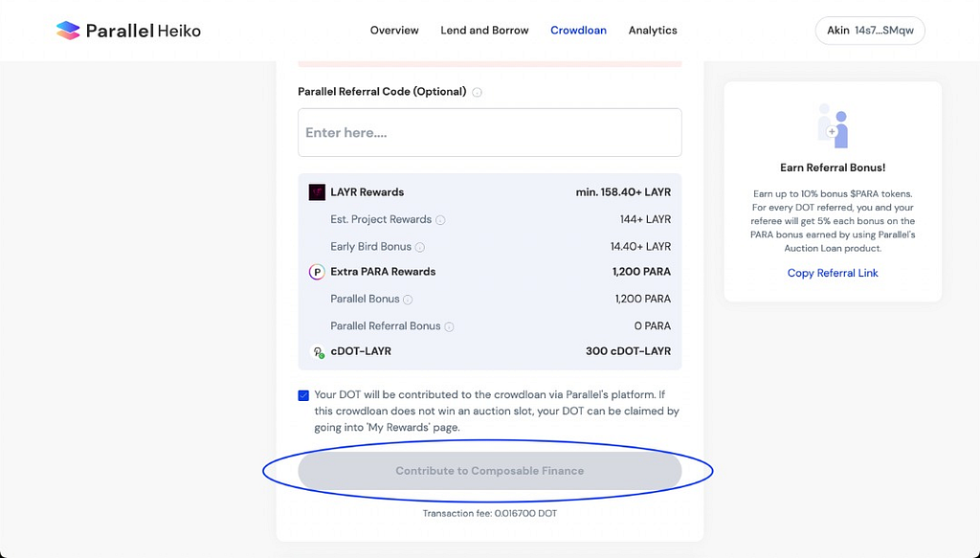Click the Extra PARA Rewards token icon

tap(317, 272)
